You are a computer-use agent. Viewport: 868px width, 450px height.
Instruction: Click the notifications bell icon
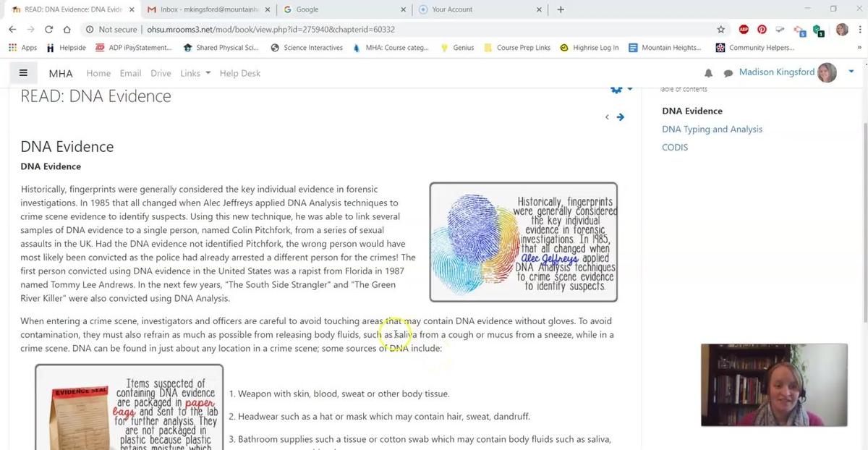point(708,73)
